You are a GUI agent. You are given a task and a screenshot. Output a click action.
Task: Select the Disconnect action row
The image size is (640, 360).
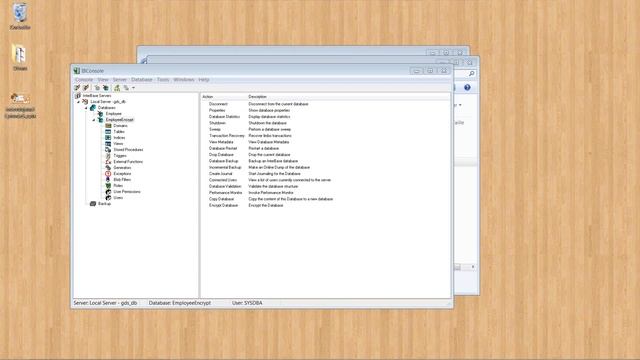click(326, 104)
